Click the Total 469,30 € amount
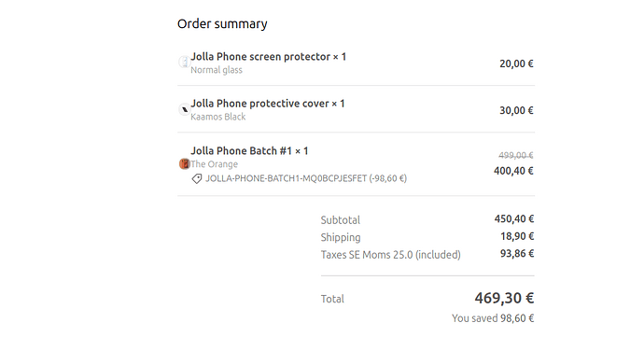This screenshot has height=337, width=644. [x=504, y=298]
